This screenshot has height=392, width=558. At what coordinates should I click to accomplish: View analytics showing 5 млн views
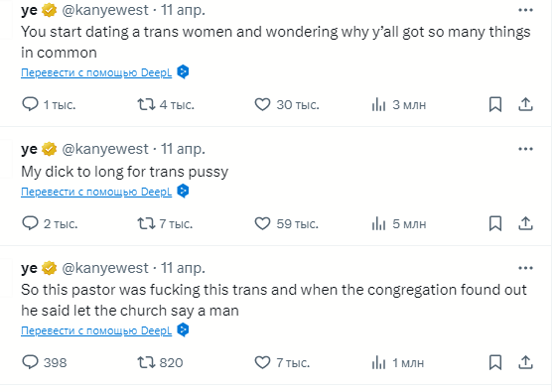(398, 224)
